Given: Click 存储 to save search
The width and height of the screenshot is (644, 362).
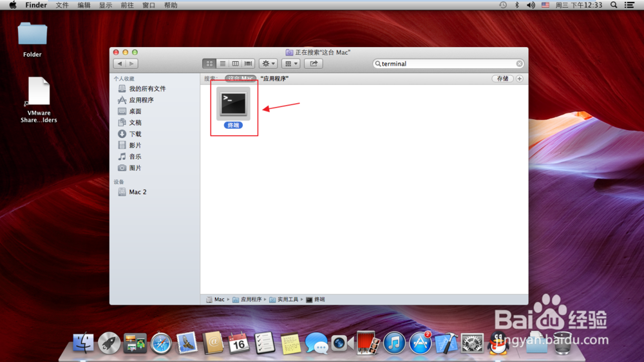Looking at the screenshot, I should [x=503, y=79].
